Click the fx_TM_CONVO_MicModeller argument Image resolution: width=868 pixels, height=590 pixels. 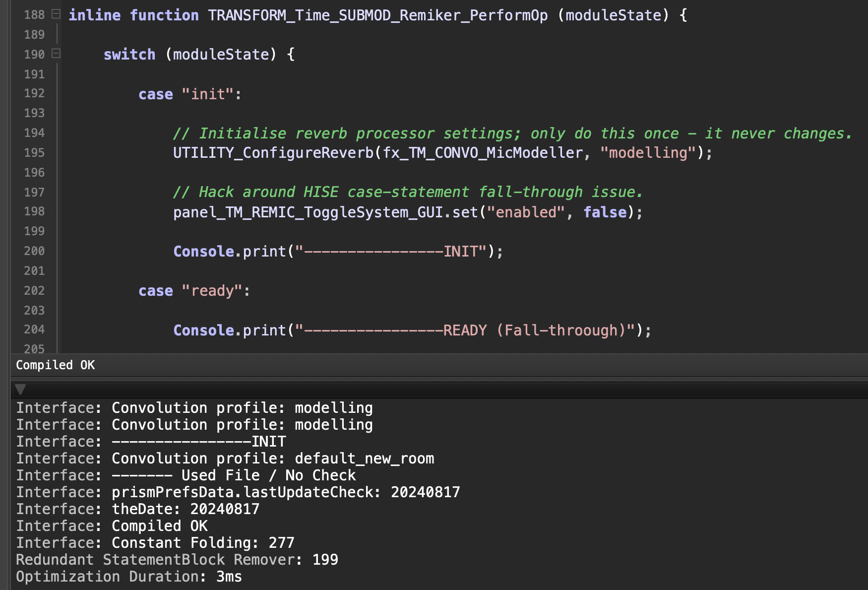point(483,153)
